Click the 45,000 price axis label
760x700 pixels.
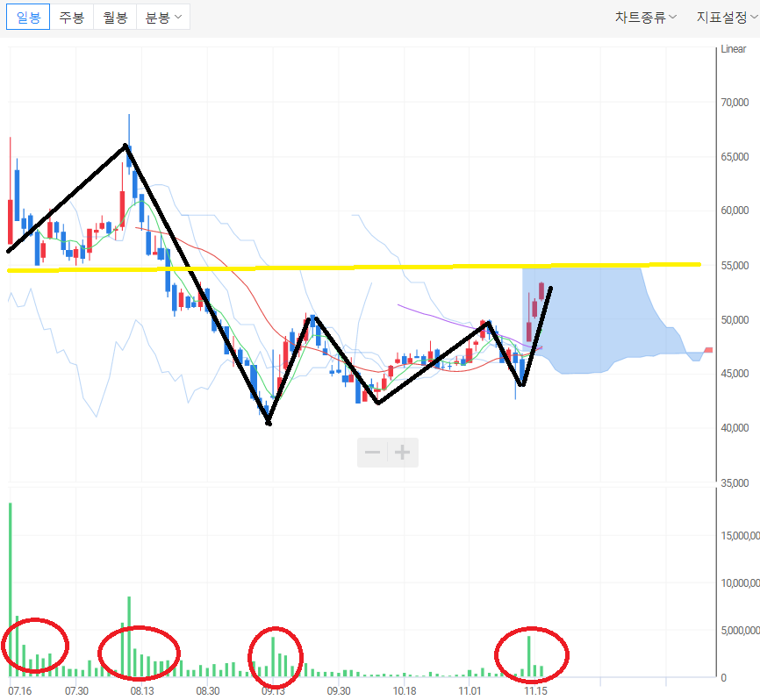(735, 374)
